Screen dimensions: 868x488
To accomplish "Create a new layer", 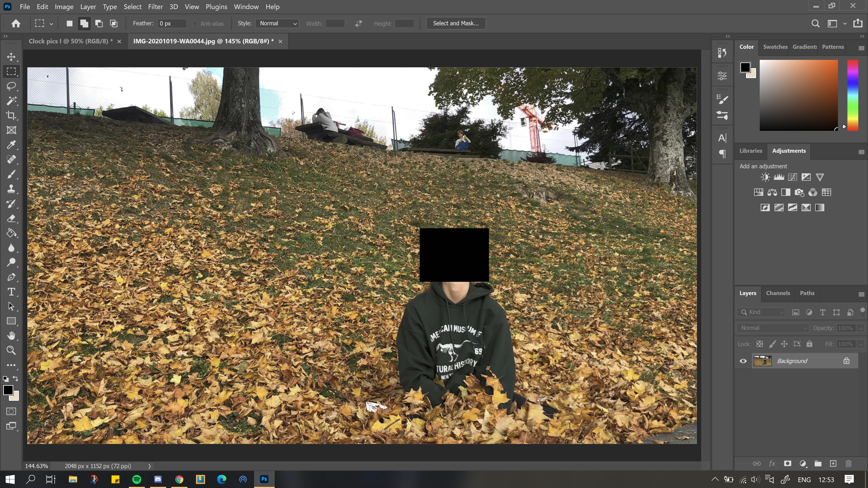I will (x=833, y=463).
